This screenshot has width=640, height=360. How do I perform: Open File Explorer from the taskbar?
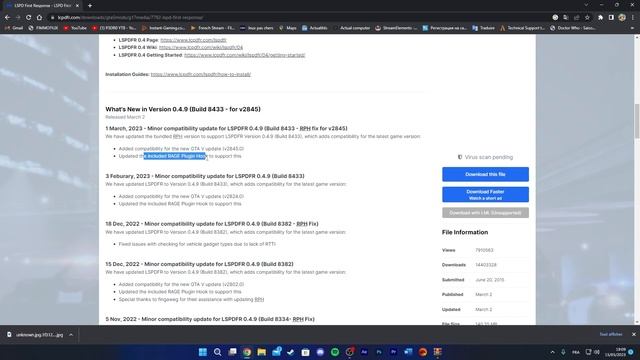coord(262,352)
